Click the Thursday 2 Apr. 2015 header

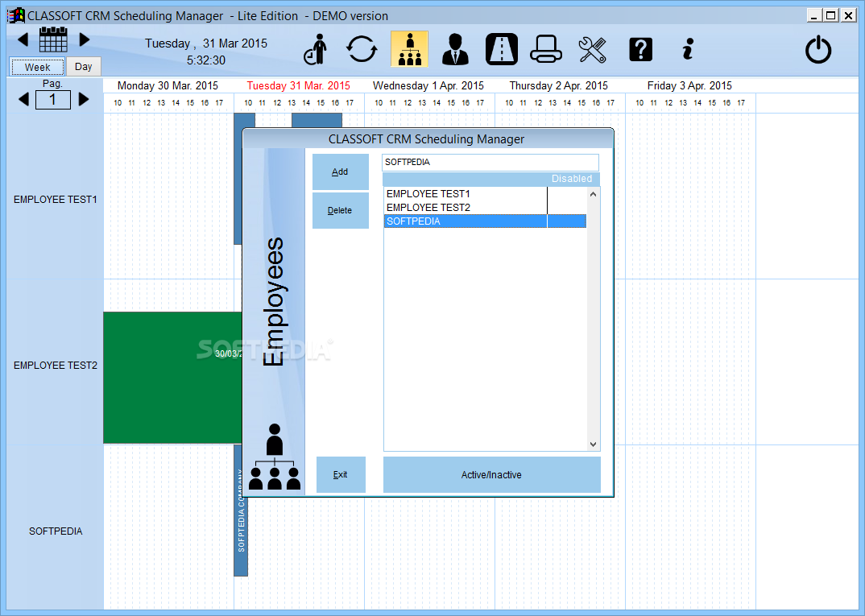(x=558, y=85)
